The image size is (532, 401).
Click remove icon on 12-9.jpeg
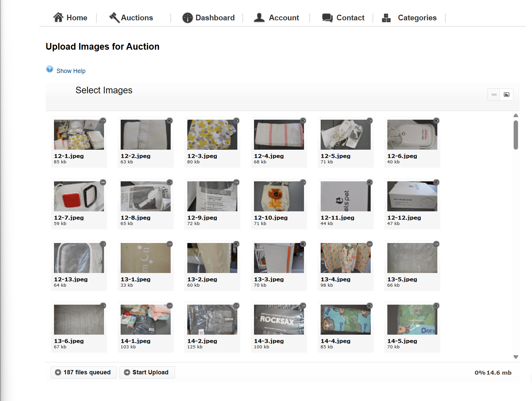click(236, 182)
